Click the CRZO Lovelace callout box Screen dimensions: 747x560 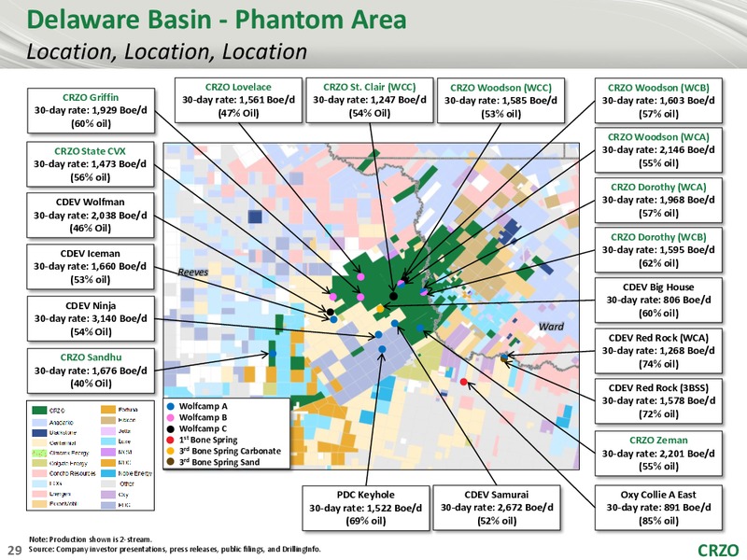[x=238, y=101]
